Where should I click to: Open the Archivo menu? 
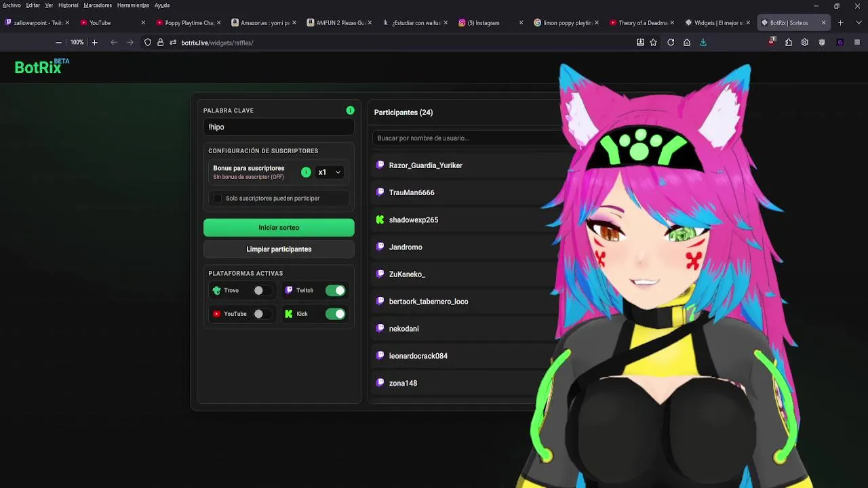click(12, 5)
